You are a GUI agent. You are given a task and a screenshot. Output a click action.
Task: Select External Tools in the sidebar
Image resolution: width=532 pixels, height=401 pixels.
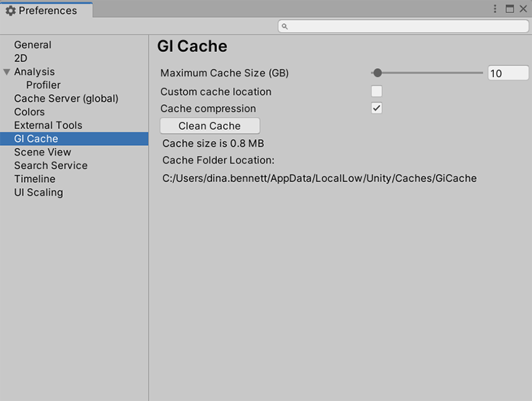pyautogui.click(x=48, y=125)
